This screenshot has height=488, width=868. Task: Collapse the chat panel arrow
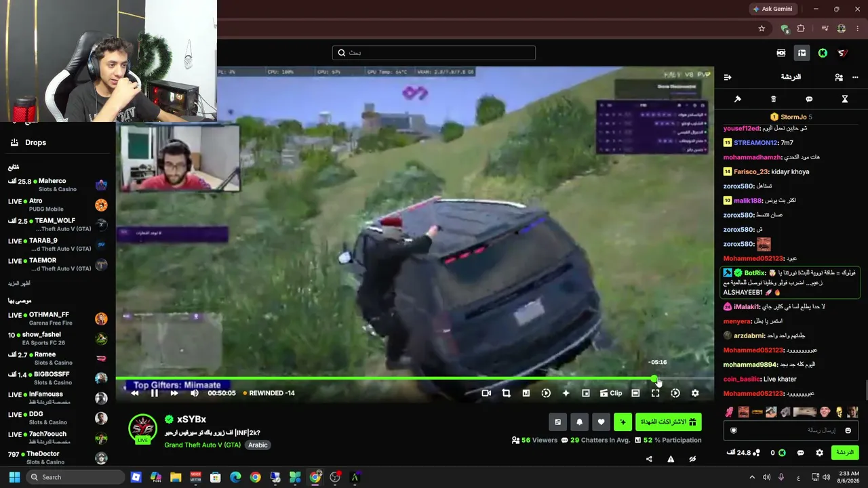pyautogui.click(x=728, y=77)
